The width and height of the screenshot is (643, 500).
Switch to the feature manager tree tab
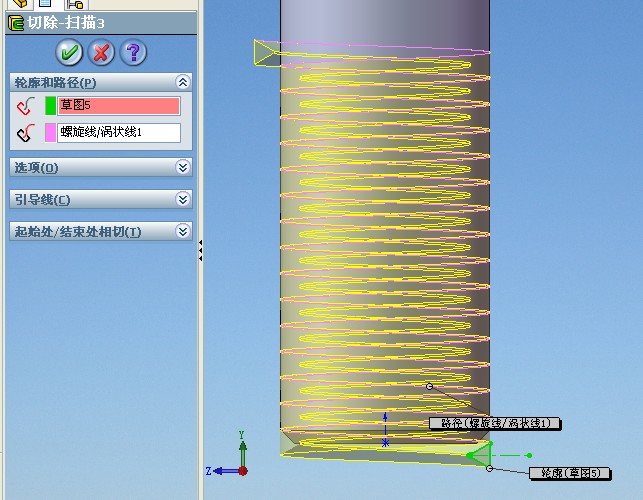tap(19, 4)
